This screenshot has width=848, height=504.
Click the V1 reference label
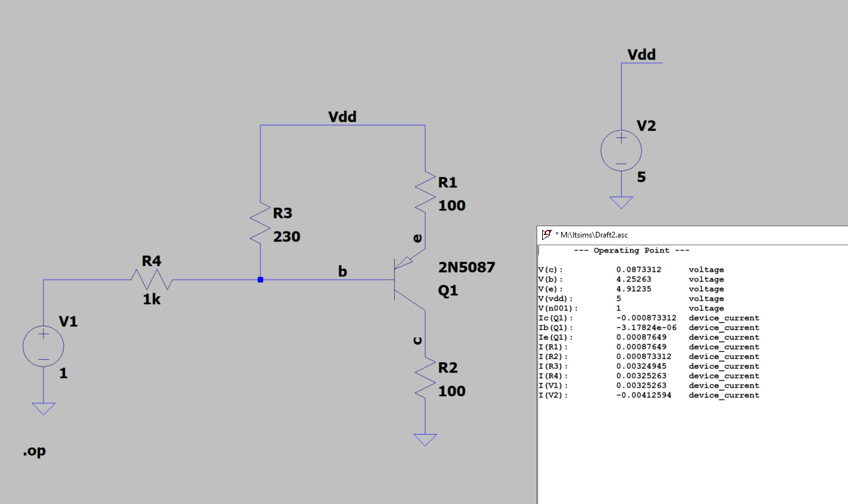68,321
